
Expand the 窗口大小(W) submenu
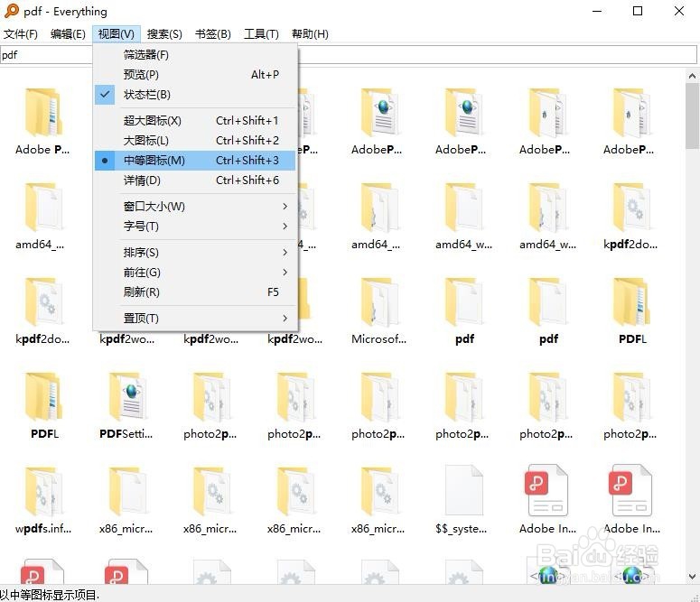[x=195, y=206]
